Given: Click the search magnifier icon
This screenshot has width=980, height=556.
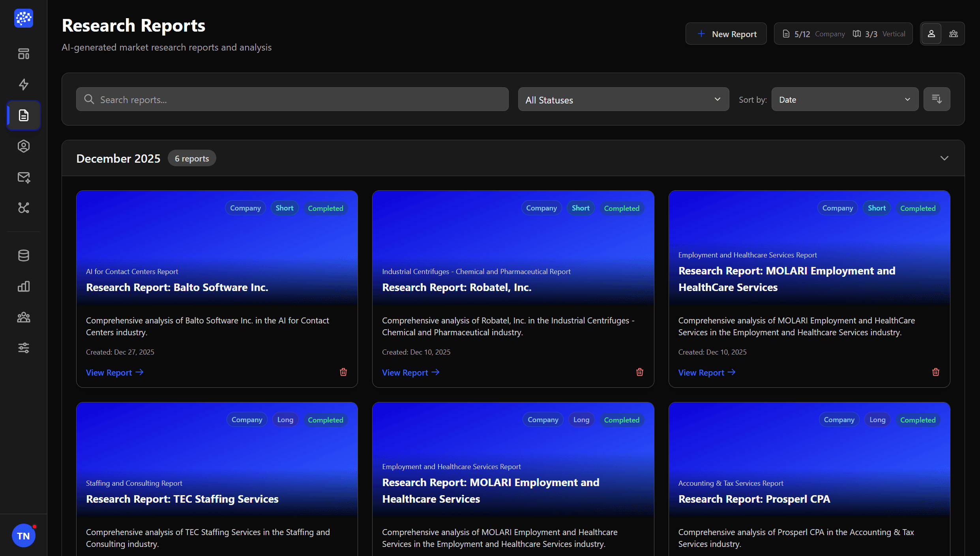Looking at the screenshot, I should (89, 99).
